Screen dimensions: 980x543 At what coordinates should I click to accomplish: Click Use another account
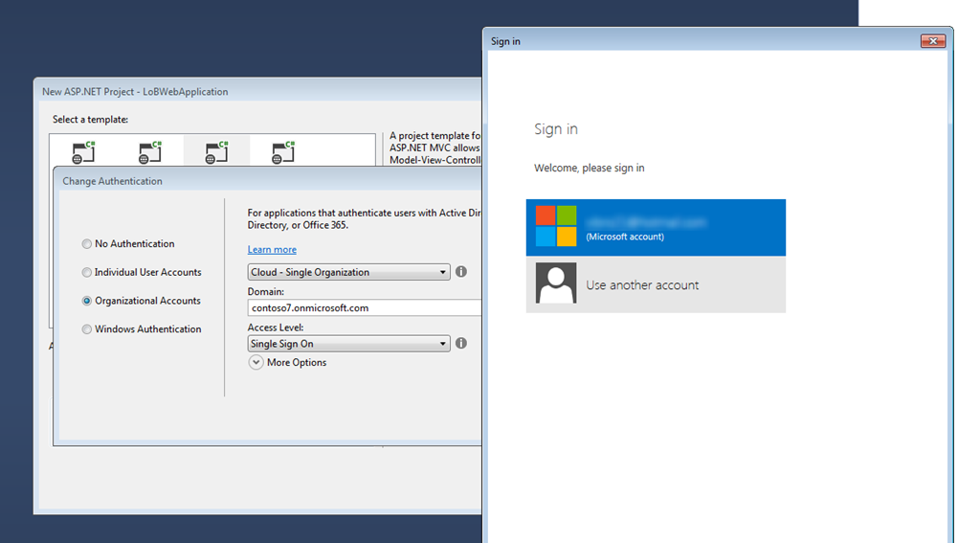pos(656,284)
